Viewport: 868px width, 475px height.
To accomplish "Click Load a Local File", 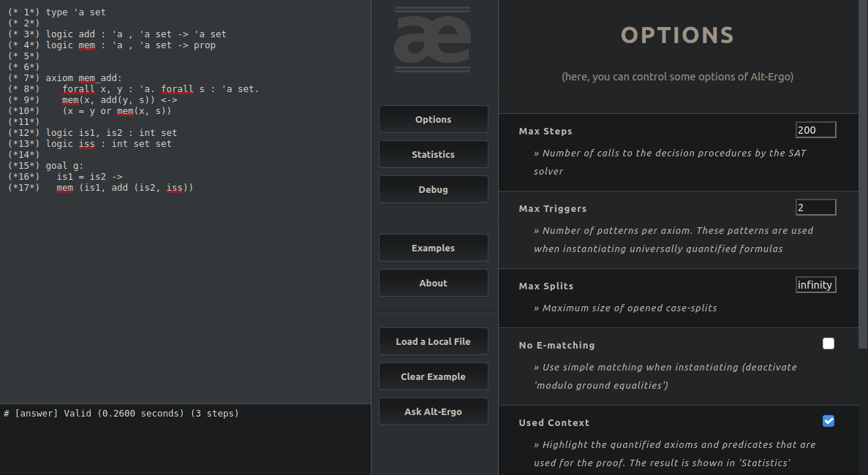I will pos(433,341).
